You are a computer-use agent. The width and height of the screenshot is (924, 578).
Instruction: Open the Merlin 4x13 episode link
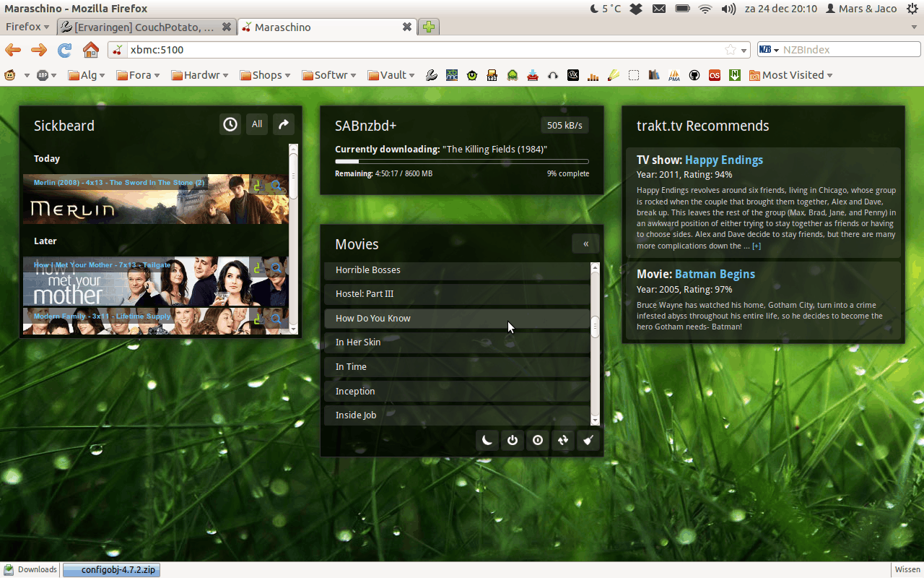coord(119,183)
